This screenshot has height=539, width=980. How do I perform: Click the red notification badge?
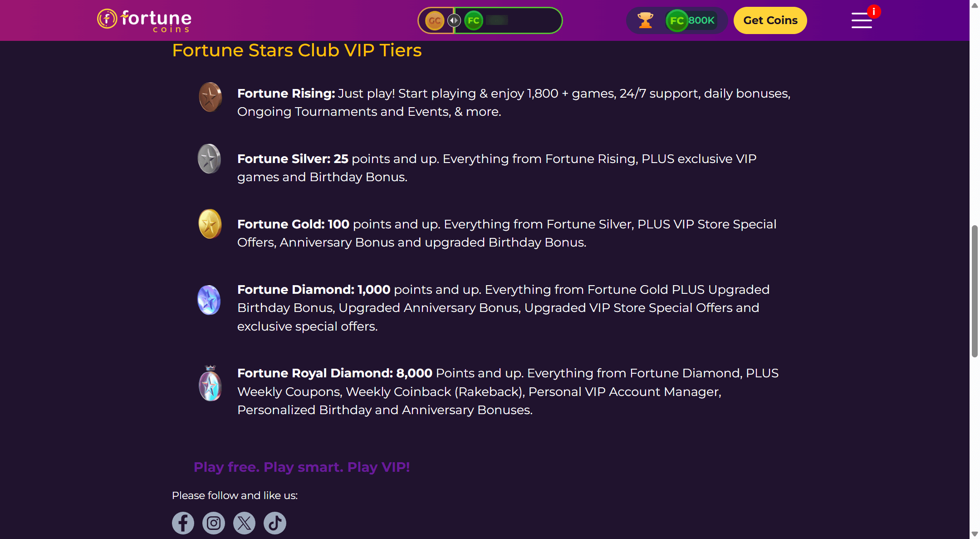click(x=873, y=11)
